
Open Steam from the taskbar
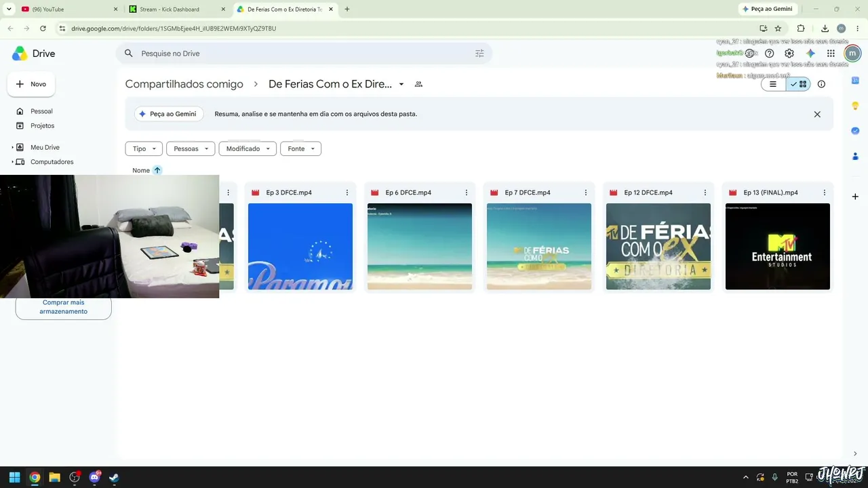point(114,477)
